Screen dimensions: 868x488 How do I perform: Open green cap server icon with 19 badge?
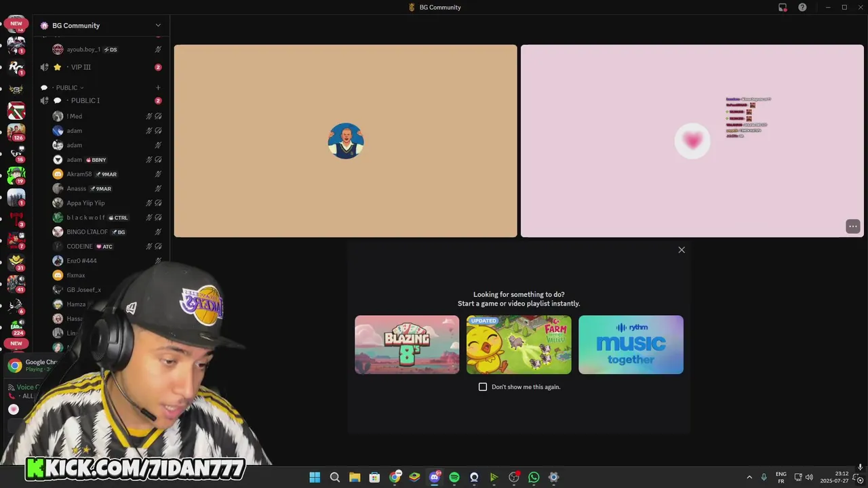tap(16, 176)
